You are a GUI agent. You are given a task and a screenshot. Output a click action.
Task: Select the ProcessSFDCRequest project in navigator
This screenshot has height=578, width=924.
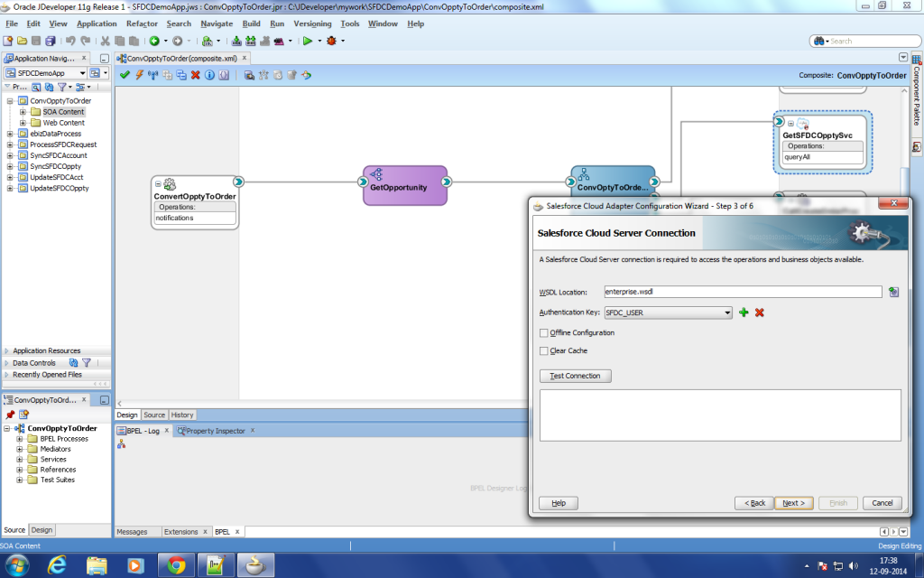pyautogui.click(x=63, y=145)
